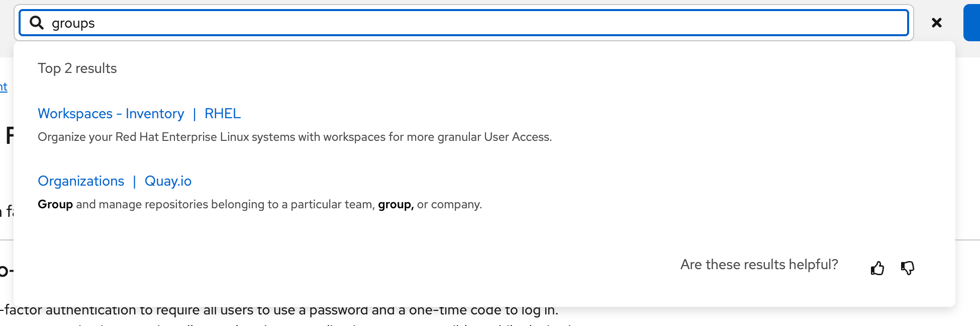This screenshot has height=326, width=980.
Task: Click the pipe separator before RHEL
Action: (194, 114)
